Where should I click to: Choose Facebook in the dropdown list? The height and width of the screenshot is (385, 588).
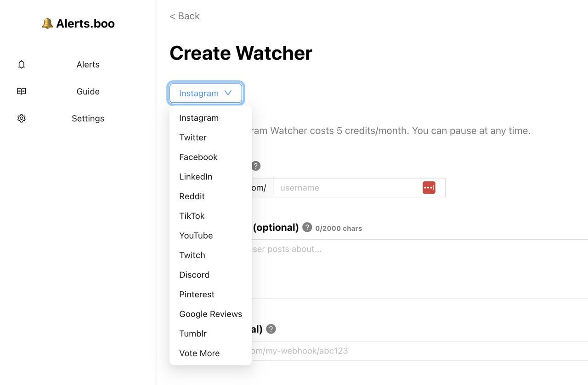pyautogui.click(x=198, y=157)
